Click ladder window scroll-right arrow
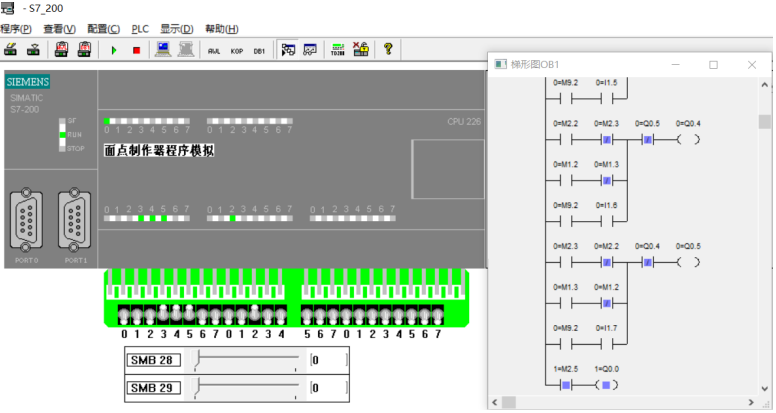This screenshot has height=413, width=776. click(x=751, y=402)
